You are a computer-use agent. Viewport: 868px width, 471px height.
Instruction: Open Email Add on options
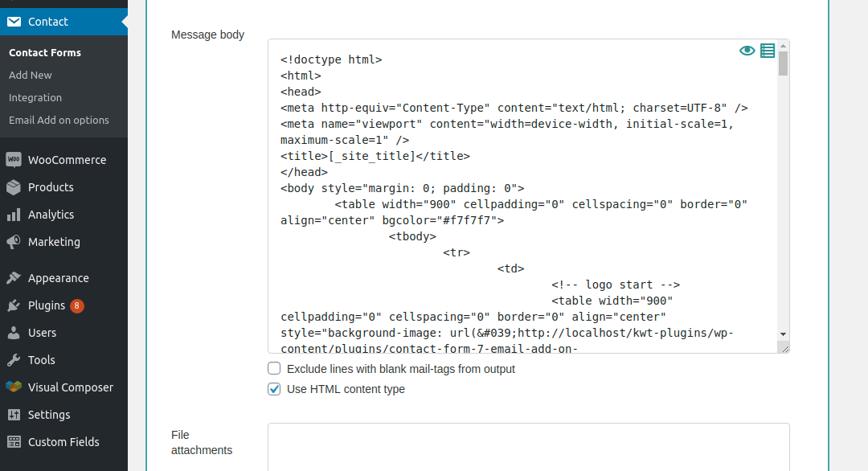coord(59,120)
